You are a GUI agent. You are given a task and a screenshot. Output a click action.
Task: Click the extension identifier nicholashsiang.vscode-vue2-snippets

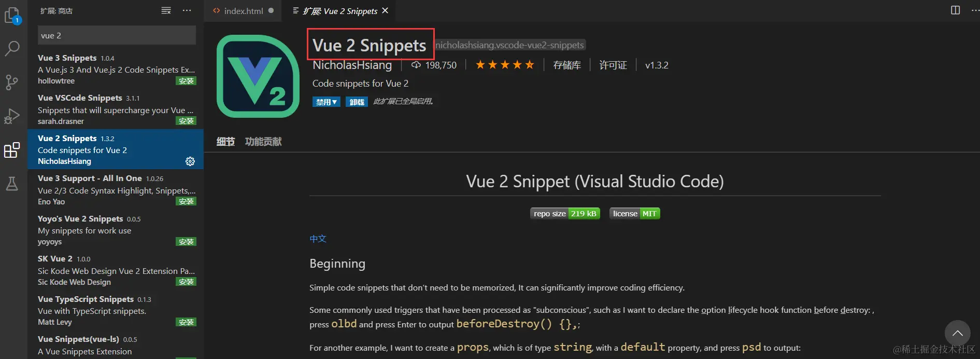click(509, 45)
